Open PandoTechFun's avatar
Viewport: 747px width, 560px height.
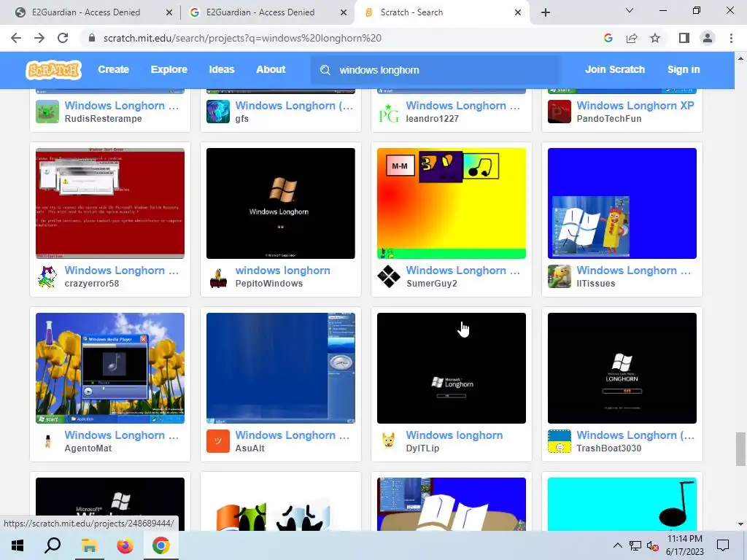coord(560,112)
